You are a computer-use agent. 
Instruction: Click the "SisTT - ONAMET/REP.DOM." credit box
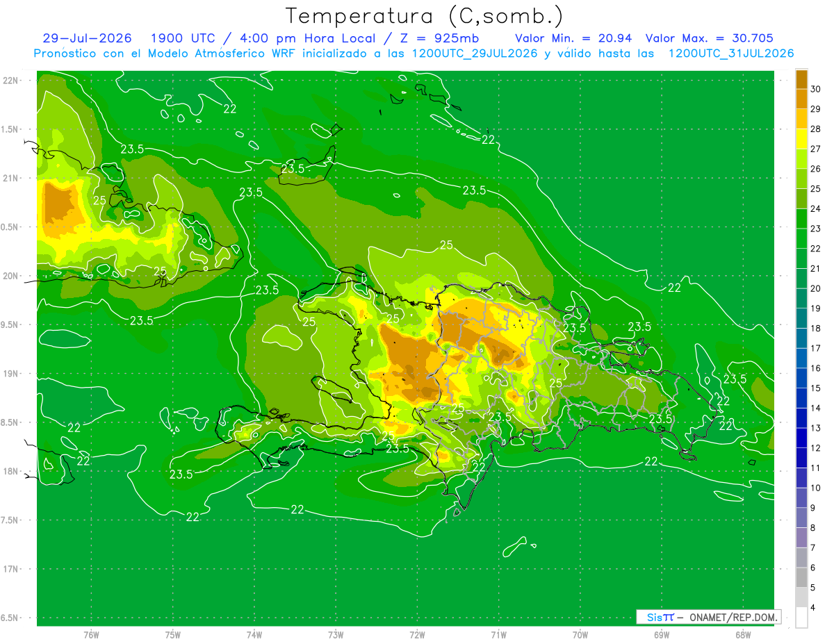point(709,617)
